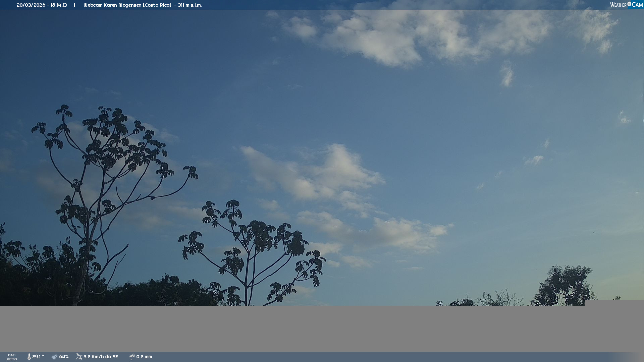Click the wind vane icon
This screenshot has height=362, width=644.
[79, 357]
